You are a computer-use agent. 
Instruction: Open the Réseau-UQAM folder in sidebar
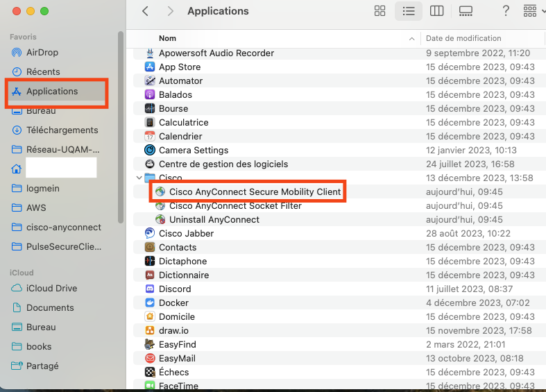click(56, 150)
